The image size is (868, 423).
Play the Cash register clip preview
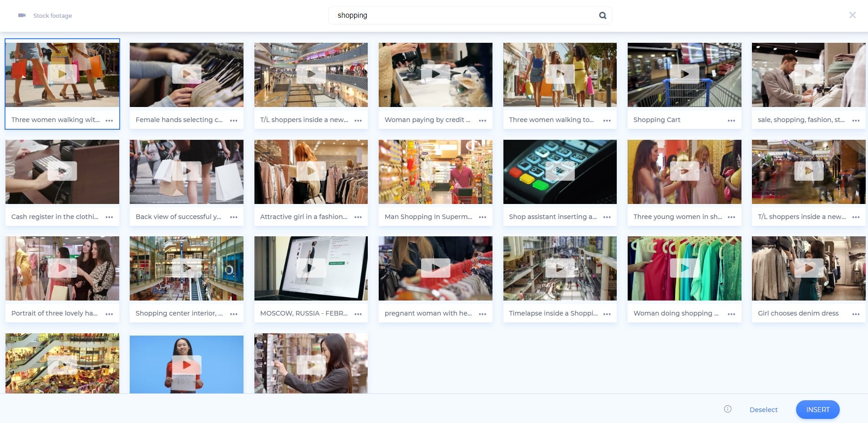tap(62, 172)
